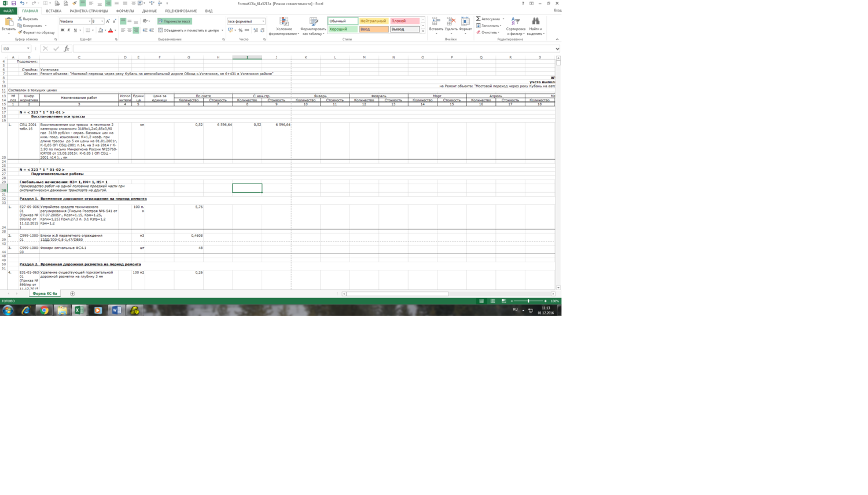Open Sort and Filter (Сортировка и фильтр)

[x=516, y=26]
